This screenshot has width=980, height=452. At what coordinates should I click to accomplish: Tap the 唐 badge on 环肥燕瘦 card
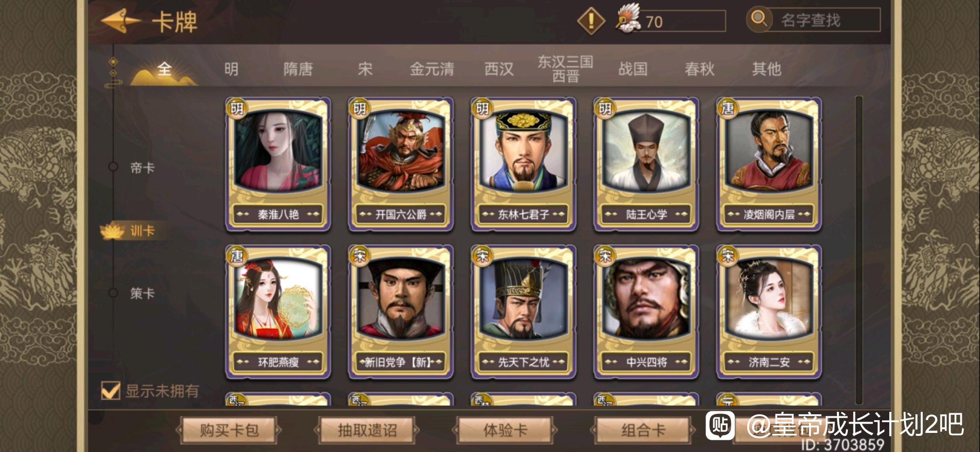(x=237, y=255)
